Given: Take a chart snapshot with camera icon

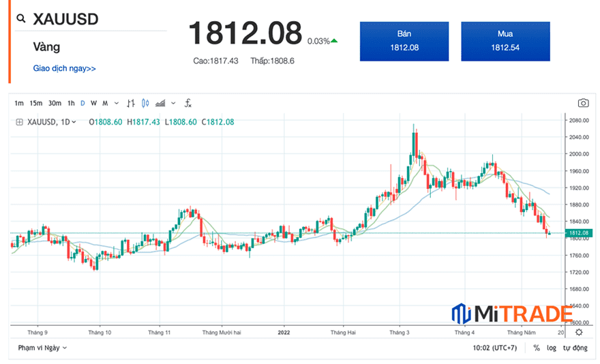Looking at the screenshot, I should (583, 104).
